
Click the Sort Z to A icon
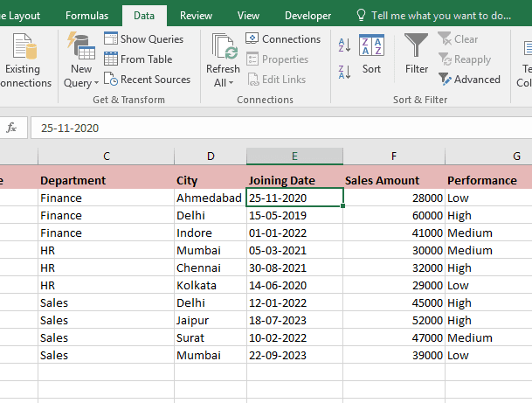click(344, 72)
